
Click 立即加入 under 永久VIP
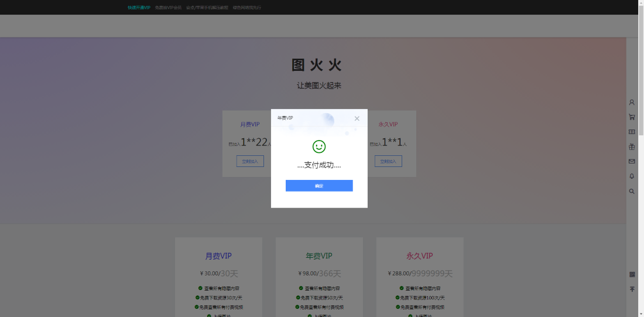[x=388, y=161]
